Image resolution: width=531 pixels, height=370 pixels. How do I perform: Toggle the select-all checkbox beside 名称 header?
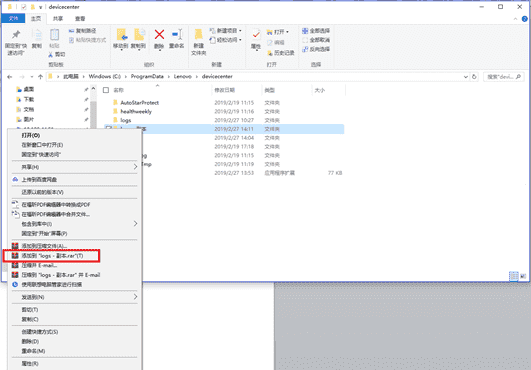tap(106, 90)
